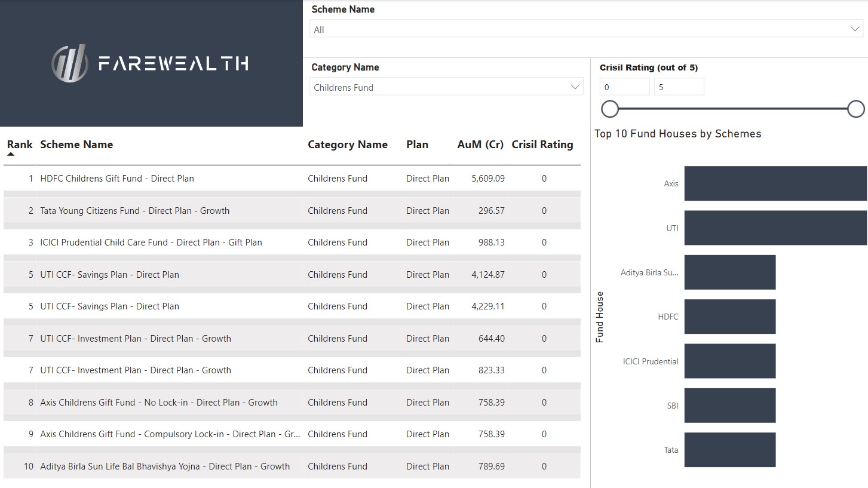Click the Plan column header
The width and height of the screenshot is (868, 488).
pos(417,145)
